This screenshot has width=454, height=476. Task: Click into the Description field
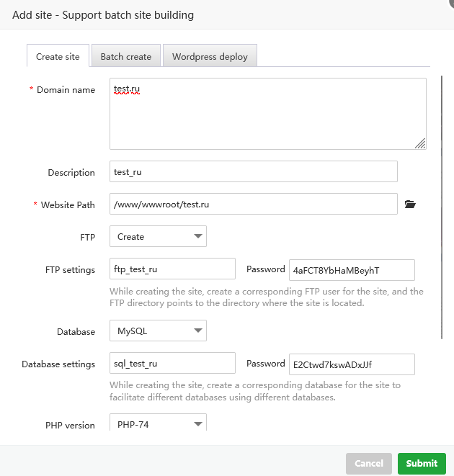coord(253,172)
